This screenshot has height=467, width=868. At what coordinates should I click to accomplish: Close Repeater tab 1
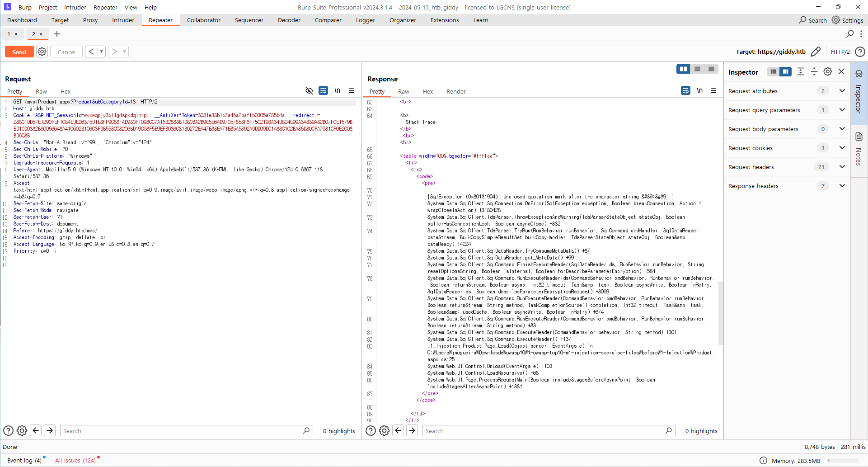tap(16, 34)
